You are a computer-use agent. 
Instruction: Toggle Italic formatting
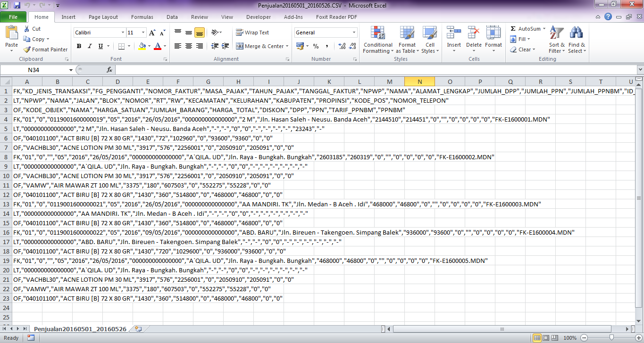pos(89,46)
